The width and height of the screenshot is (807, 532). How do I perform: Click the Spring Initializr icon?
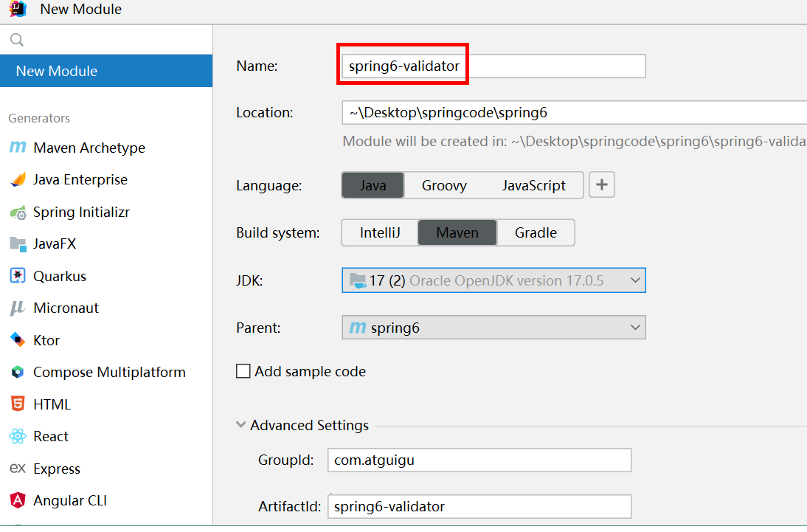point(17,213)
